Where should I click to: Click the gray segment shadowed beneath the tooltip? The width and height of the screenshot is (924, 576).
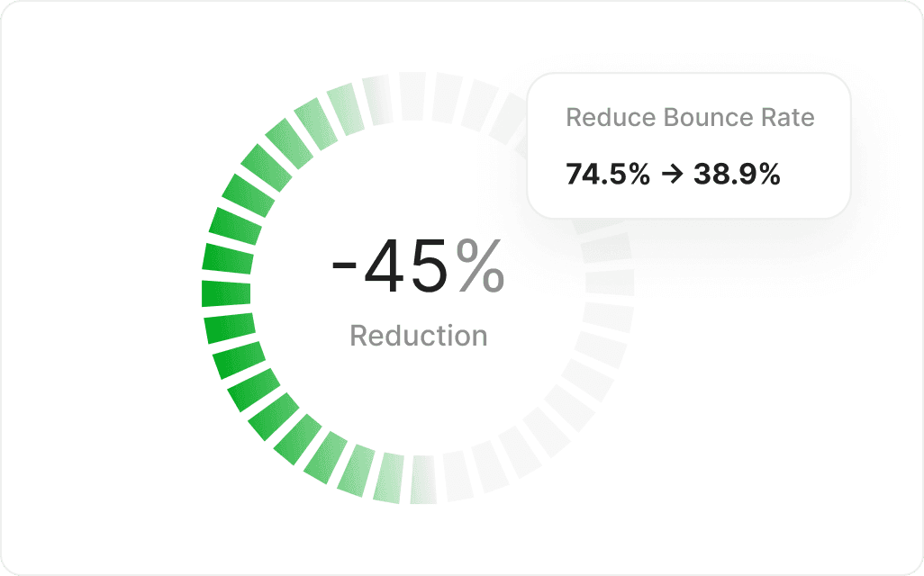tap(605, 248)
